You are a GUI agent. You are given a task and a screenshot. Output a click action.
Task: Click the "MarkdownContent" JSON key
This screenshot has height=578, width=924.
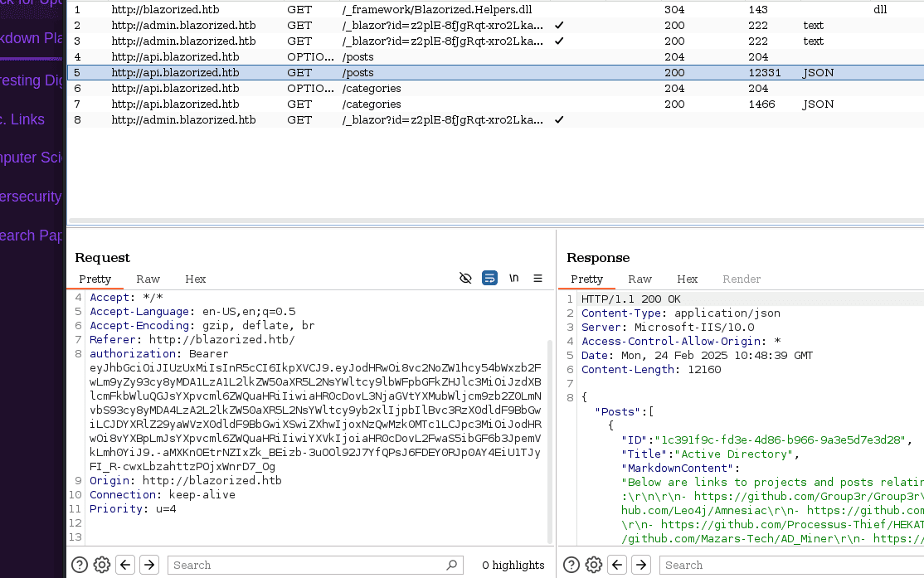[x=677, y=469]
